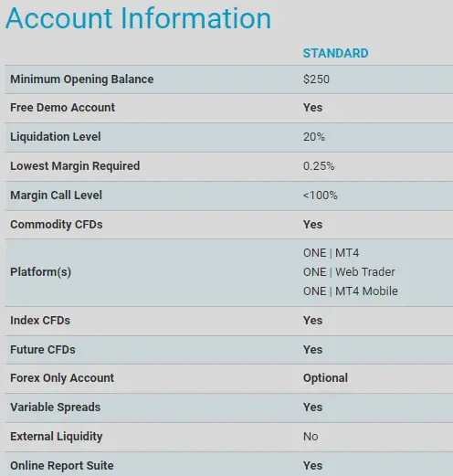This screenshot has width=453, height=476.
Task: Open the ONE | Web Trader link
Action: point(349,272)
